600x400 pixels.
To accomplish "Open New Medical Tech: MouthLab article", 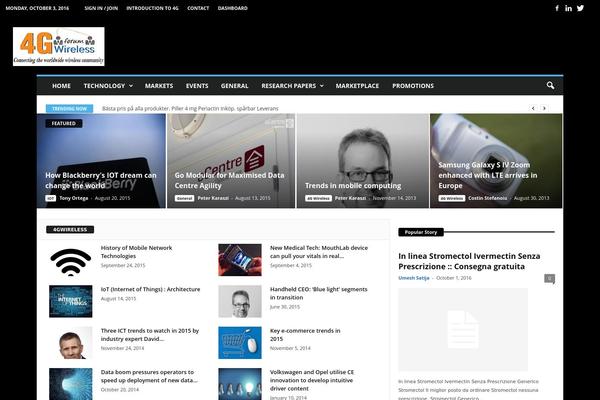I will 319,252.
